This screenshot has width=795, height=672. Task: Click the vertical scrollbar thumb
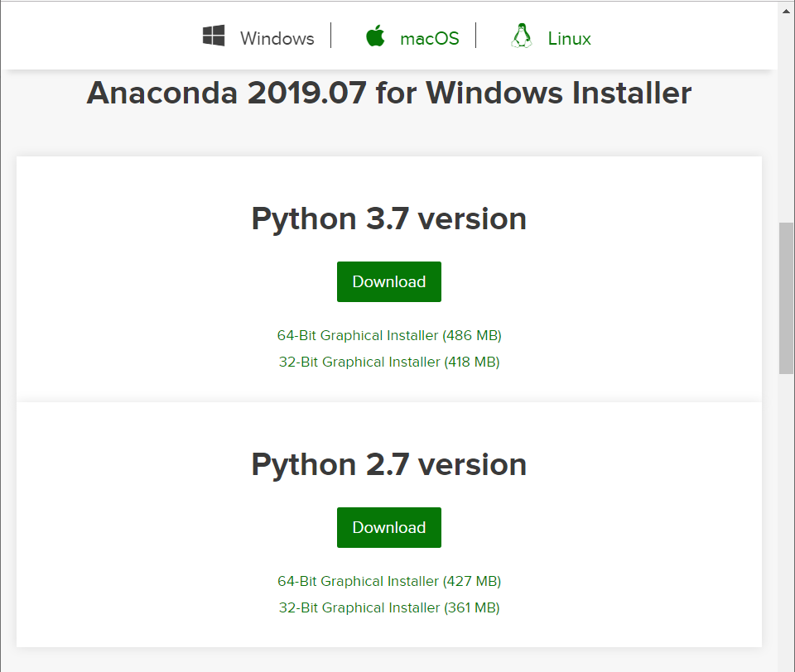(x=786, y=298)
